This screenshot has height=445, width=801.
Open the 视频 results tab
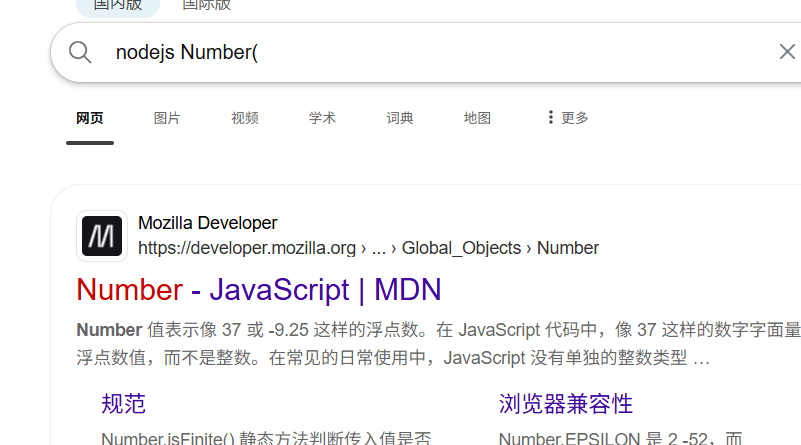coord(245,118)
